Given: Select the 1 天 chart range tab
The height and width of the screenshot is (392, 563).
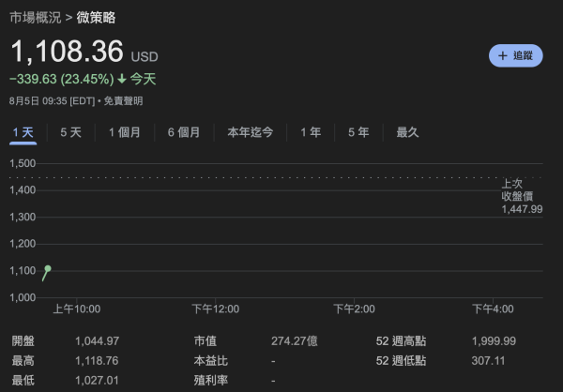Looking at the screenshot, I should (23, 132).
